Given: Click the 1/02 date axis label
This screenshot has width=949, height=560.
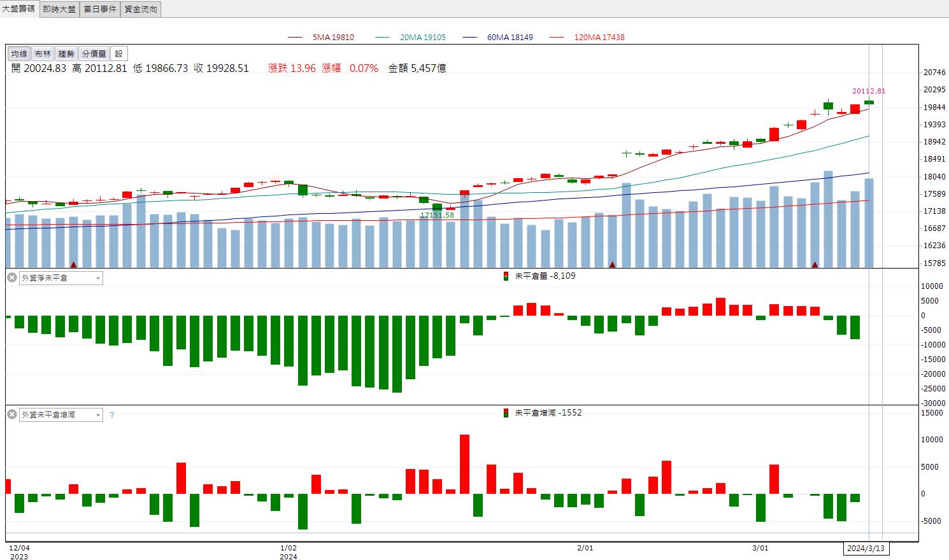Looking at the screenshot, I should tap(289, 548).
